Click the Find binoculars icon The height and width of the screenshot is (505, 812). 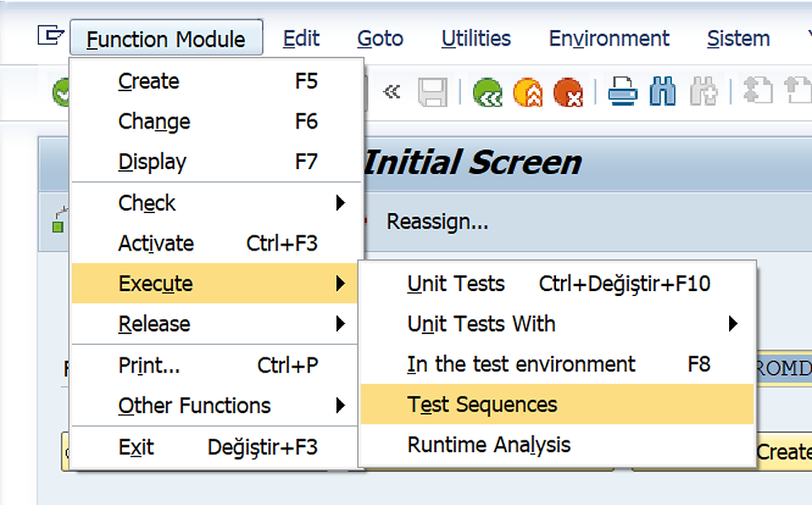[662, 92]
